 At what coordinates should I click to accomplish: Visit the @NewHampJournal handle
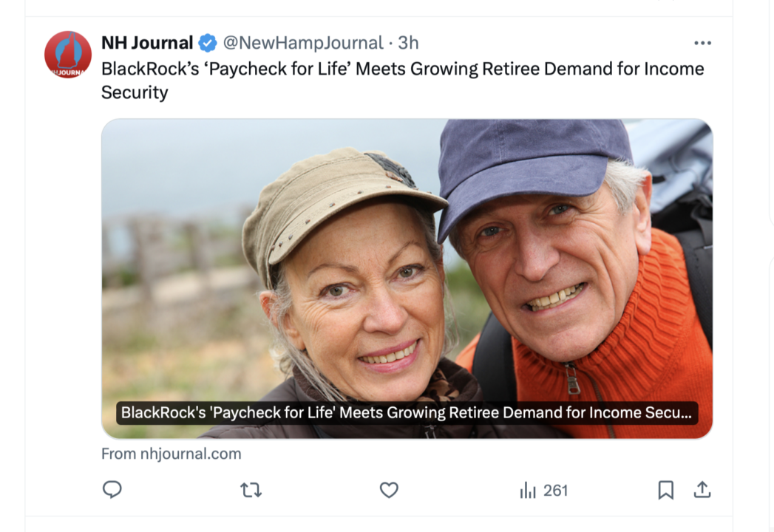303,43
